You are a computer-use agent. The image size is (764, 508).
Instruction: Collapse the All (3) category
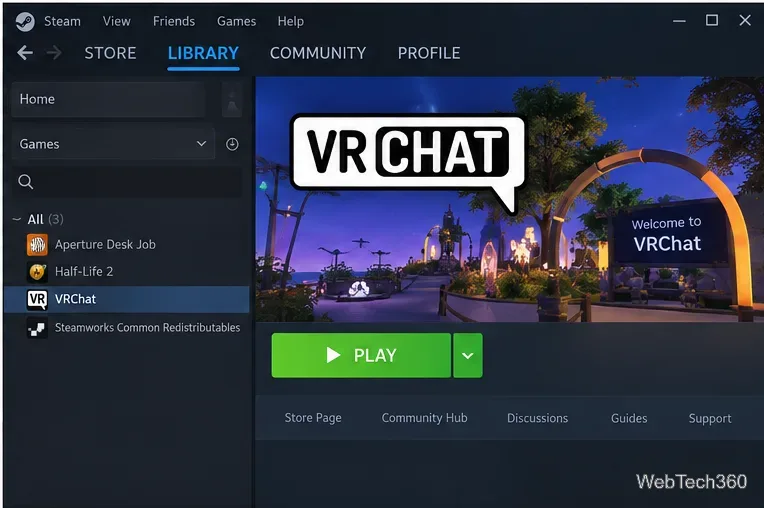(17, 219)
